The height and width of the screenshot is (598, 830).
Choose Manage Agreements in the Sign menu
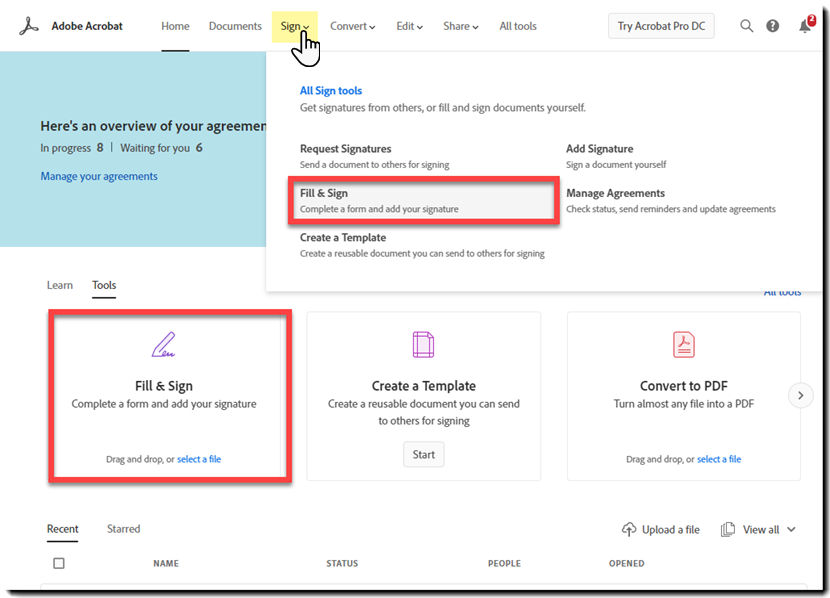point(671,201)
